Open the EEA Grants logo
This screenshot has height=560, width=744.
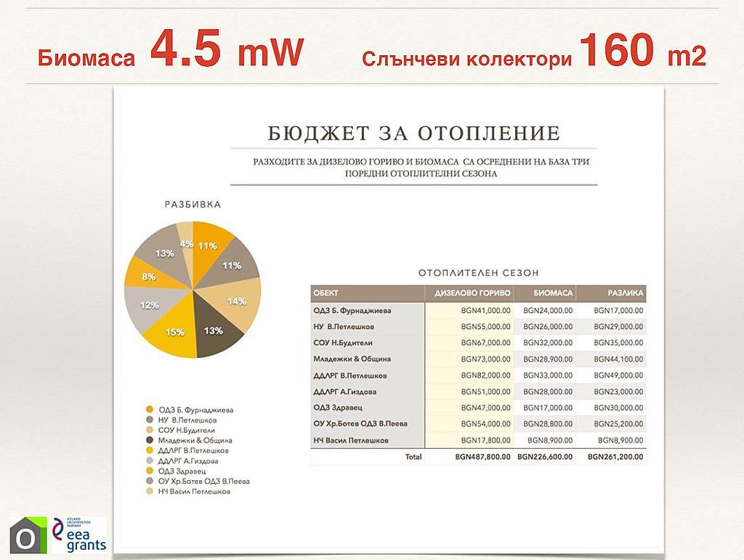[x=78, y=535]
